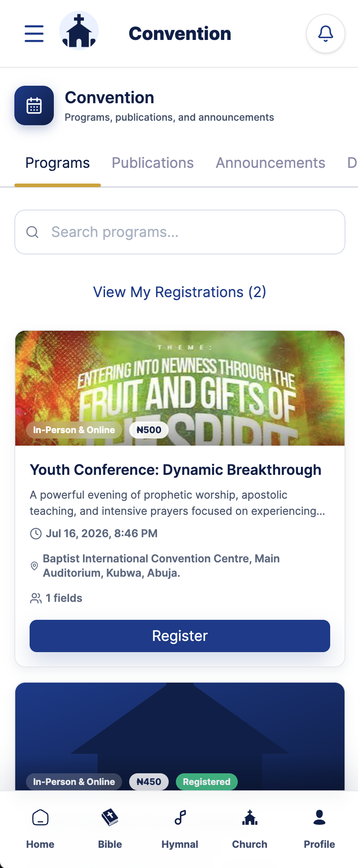The image size is (358, 868).
Task: Select the Programs tab
Action: [x=57, y=163]
